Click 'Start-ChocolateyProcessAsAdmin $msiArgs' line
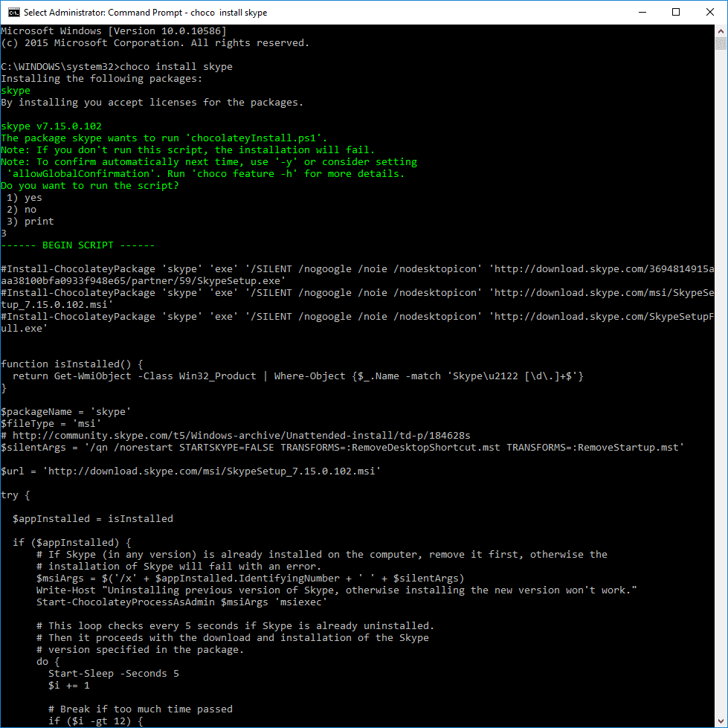The image size is (728, 728). pos(182,602)
